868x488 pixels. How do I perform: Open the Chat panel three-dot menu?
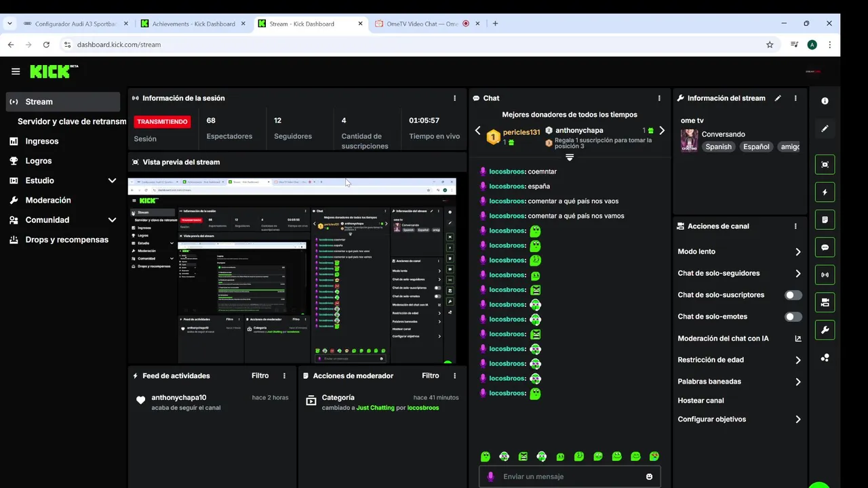click(659, 98)
